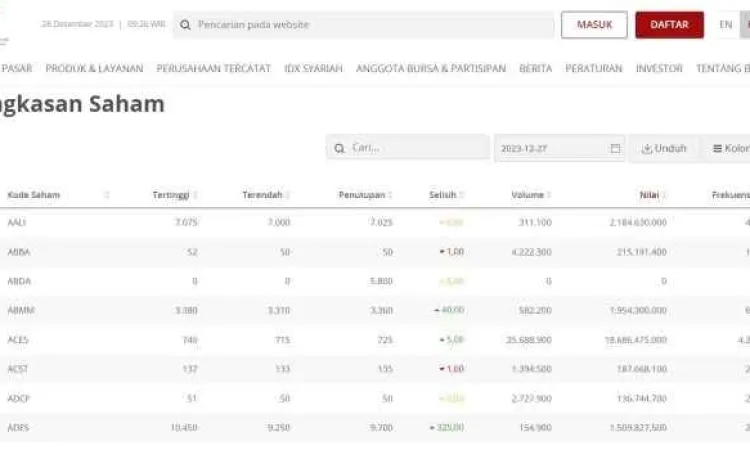This screenshot has width=750, height=450.
Task: Open the calendar date picker icon
Action: (615, 149)
